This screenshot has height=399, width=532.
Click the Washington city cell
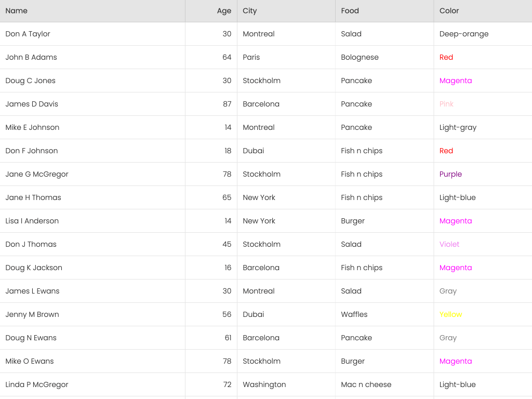coord(264,384)
